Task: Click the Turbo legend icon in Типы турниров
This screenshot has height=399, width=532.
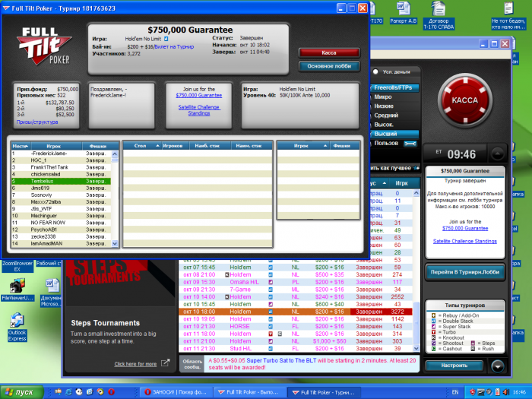Action: (434, 332)
